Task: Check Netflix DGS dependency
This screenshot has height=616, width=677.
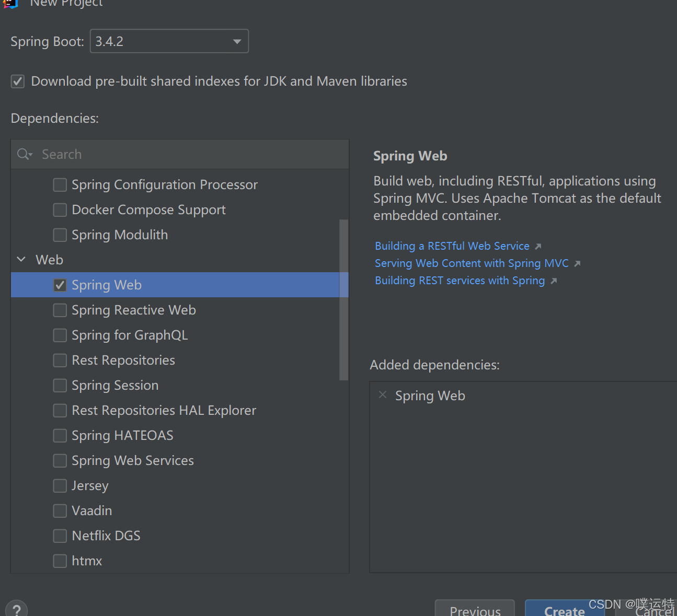Action: coord(60,536)
